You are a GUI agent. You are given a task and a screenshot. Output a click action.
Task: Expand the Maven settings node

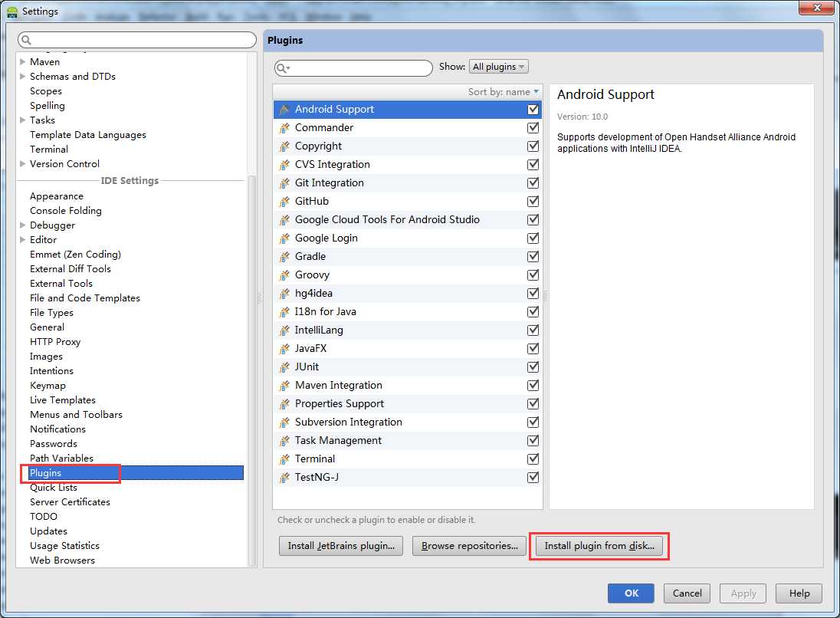(22, 61)
